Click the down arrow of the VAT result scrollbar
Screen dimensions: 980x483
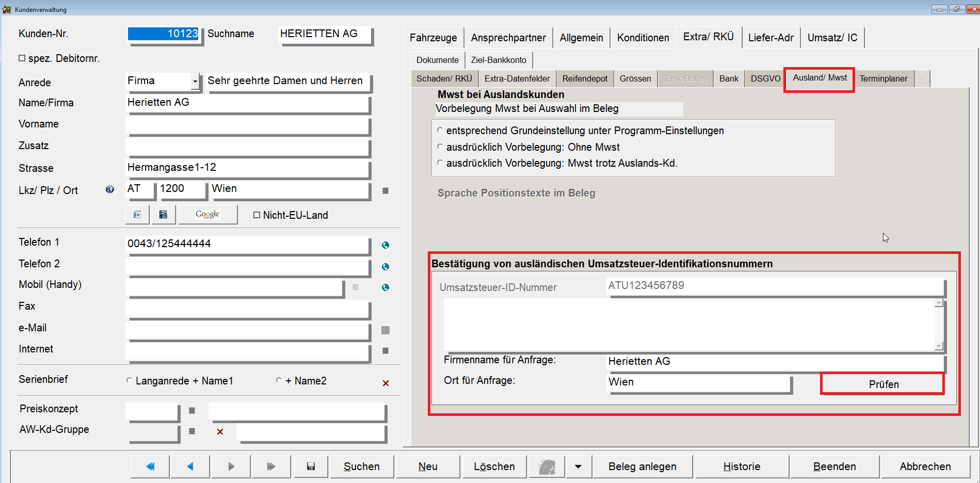(x=939, y=346)
